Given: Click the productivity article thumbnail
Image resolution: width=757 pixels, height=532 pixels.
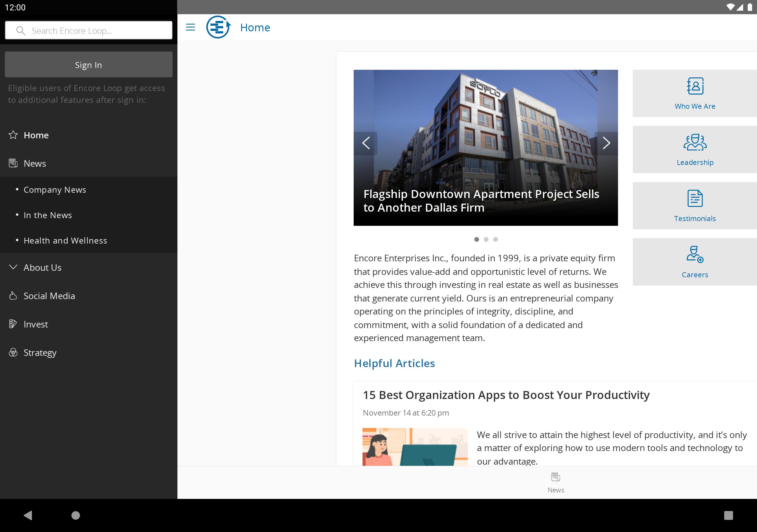Looking at the screenshot, I should pos(415,447).
